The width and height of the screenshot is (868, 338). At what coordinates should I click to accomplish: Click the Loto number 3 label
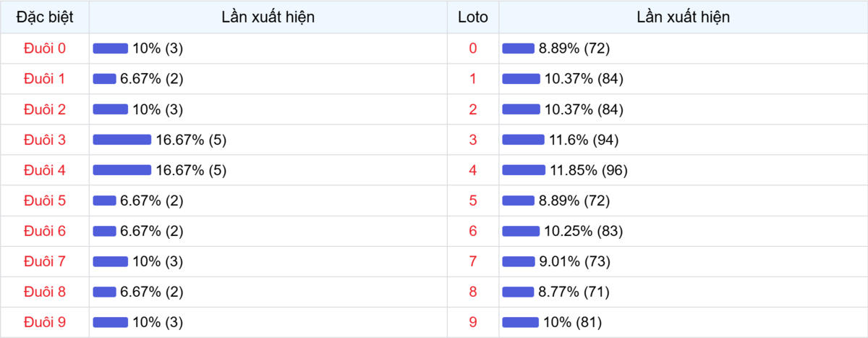point(473,140)
